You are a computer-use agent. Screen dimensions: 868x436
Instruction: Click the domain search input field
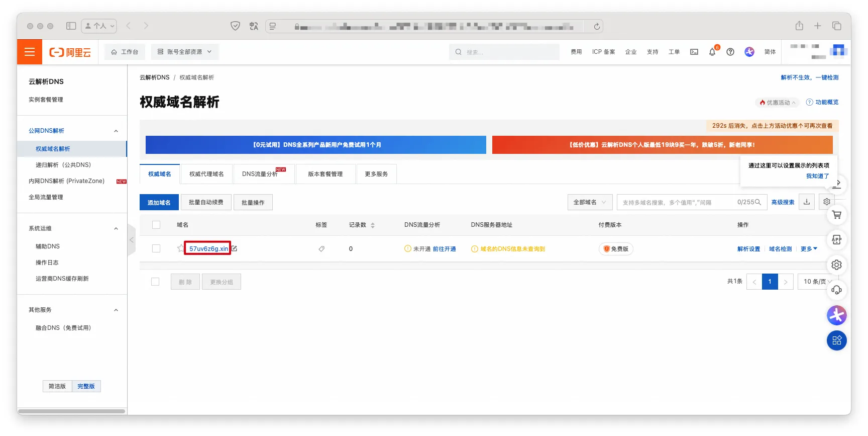click(676, 202)
